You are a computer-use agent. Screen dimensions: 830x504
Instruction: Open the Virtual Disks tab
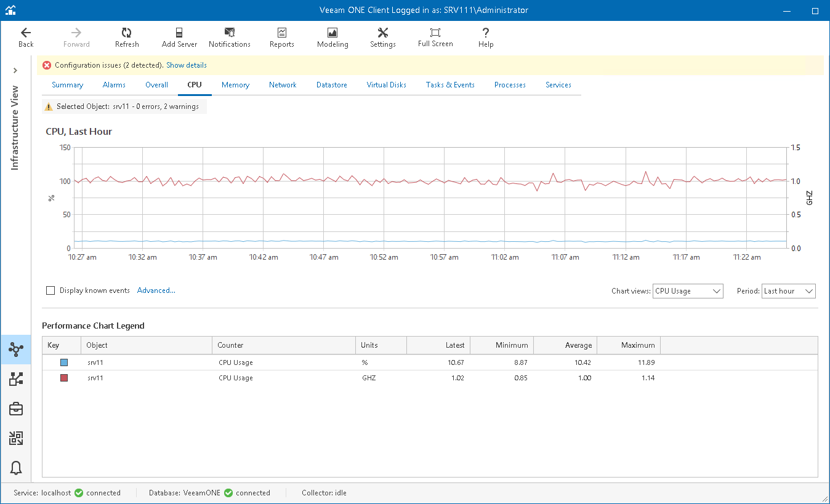pyautogui.click(x=386, y=85)
